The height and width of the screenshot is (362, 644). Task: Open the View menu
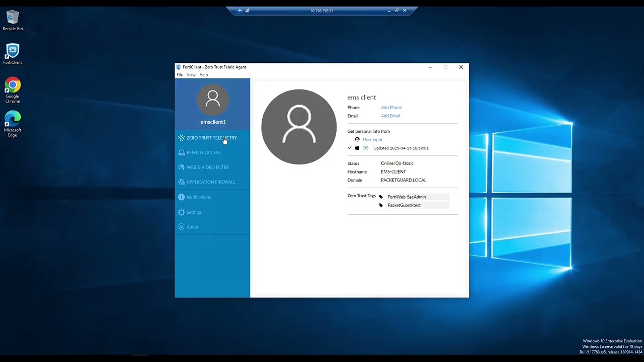(191, 75)
